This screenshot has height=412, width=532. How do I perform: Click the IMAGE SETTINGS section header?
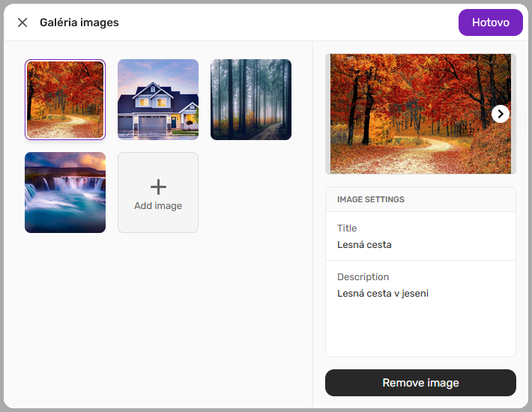point(371,200)
